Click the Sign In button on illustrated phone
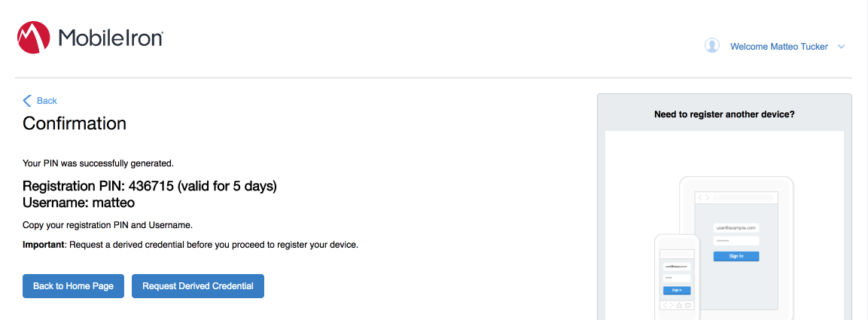 pyautogui.click(x=677, y=290)
